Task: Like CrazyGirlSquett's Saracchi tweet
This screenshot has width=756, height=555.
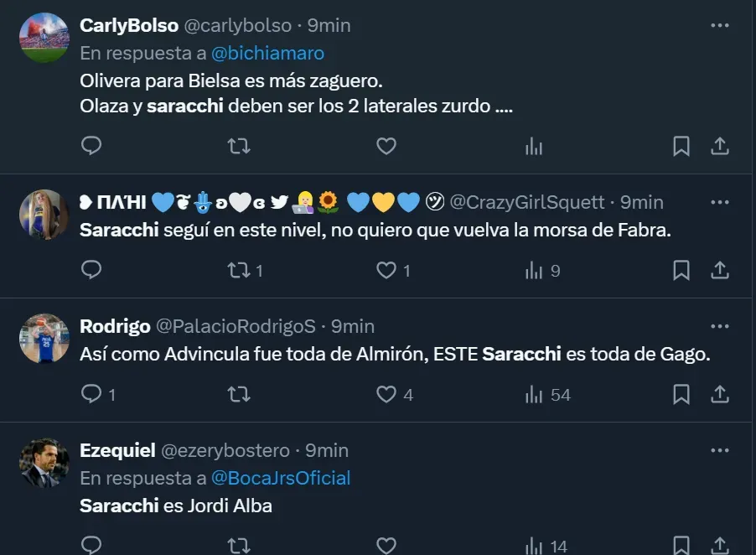Action: pyautogui.click(x=386, y=271)
